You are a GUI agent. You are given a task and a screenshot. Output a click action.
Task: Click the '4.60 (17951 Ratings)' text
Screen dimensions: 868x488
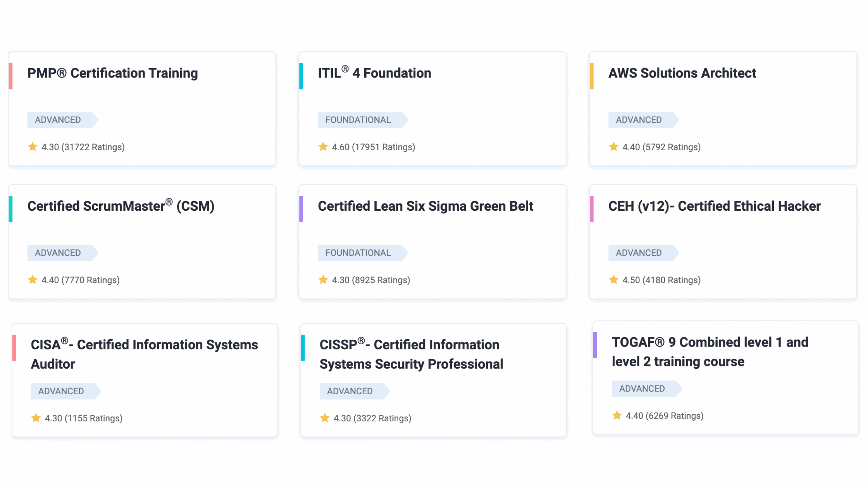point(374,147)
